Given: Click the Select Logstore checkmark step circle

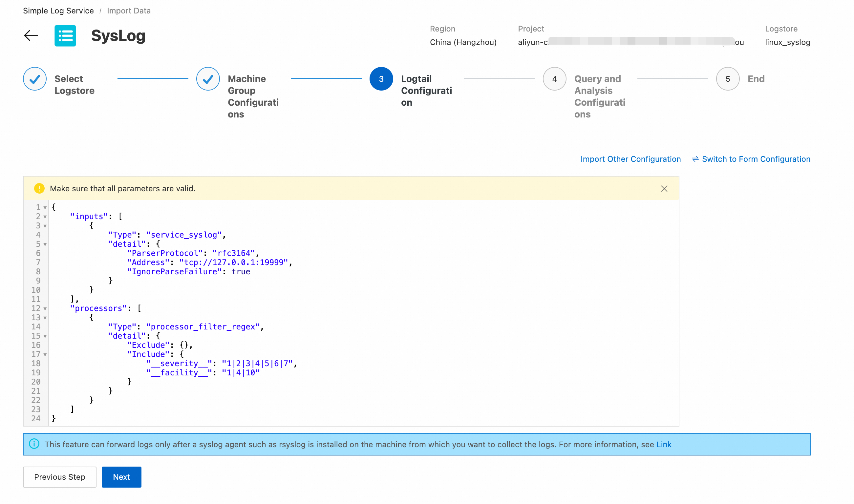Looking at the screenshot, I should click(x=35, y=79).
